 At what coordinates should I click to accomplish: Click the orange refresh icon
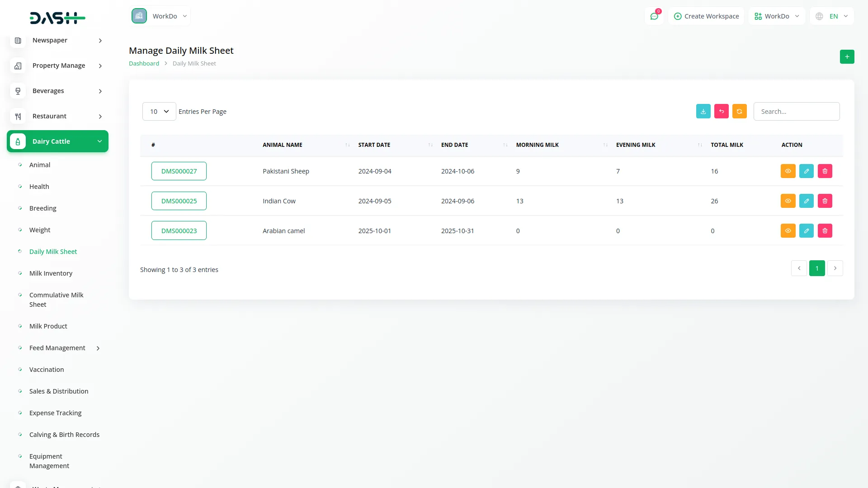tap(739, 111)
